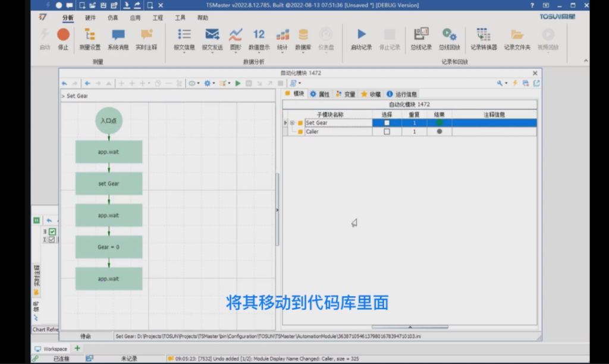609x364 pixels.
Task: Open the 记录转换器 log converter
Action: 483,35
